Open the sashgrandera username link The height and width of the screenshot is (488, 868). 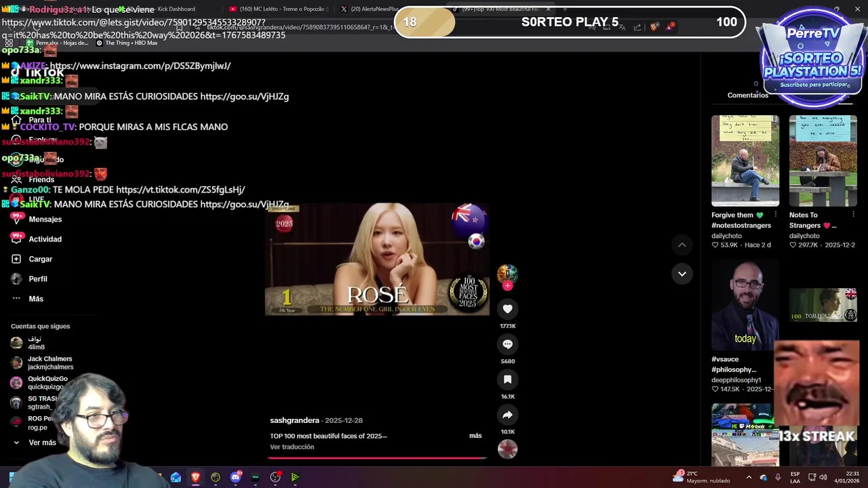click(x=294, y=420)
